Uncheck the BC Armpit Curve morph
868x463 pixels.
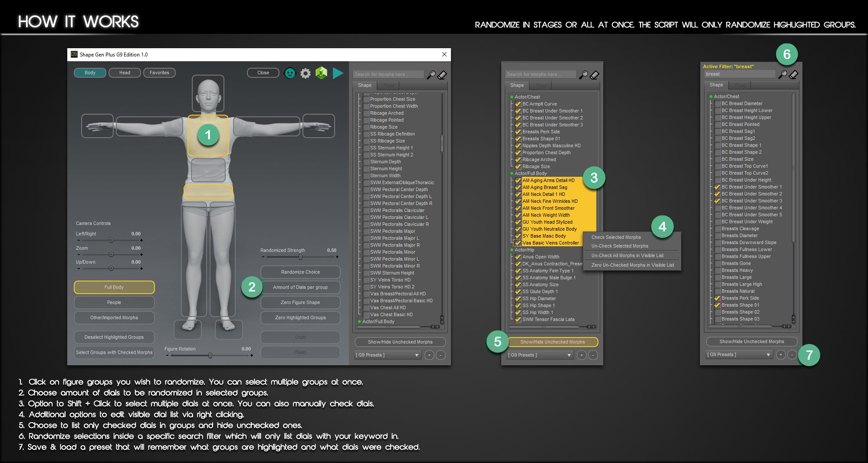pyautogui.click(x=518, y=104)
